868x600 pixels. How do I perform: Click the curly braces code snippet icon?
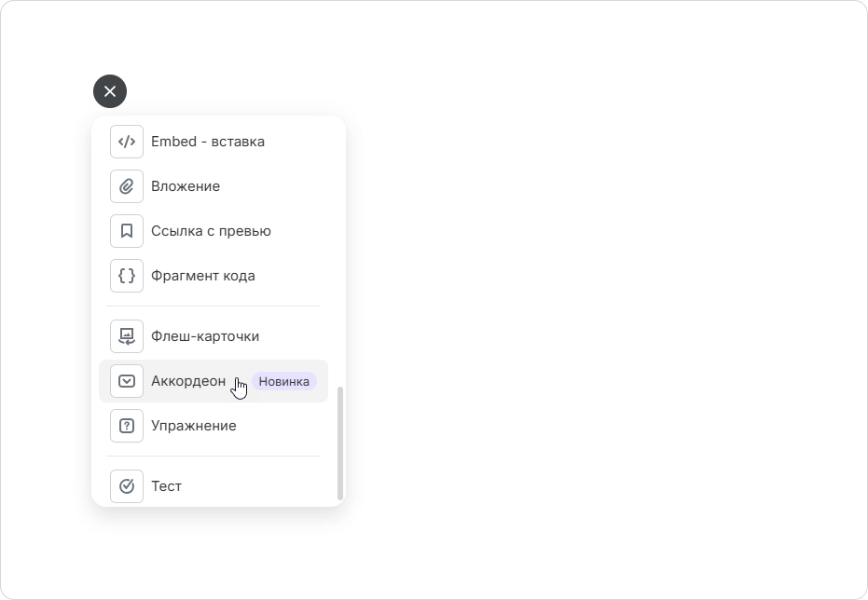point(127,276)
